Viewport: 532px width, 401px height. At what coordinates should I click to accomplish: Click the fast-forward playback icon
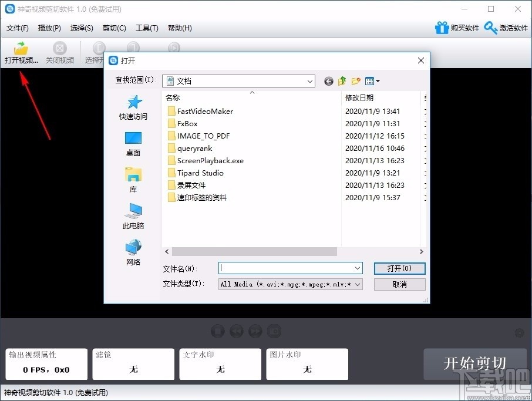(x=255, y=331)
